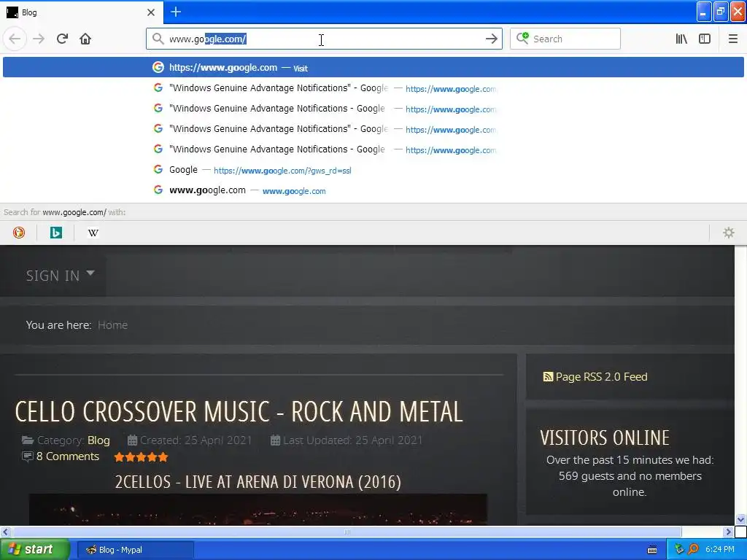Screen dimensions: 747x560
Task: Click the magnifier icon in the address bar
Action: pyautogui.click(x=158, y=39)
